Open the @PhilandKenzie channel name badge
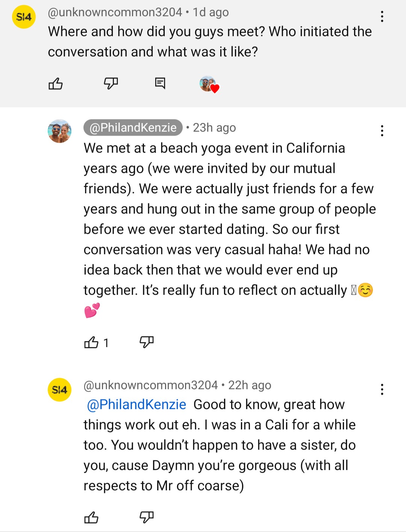 pos(133,128)
